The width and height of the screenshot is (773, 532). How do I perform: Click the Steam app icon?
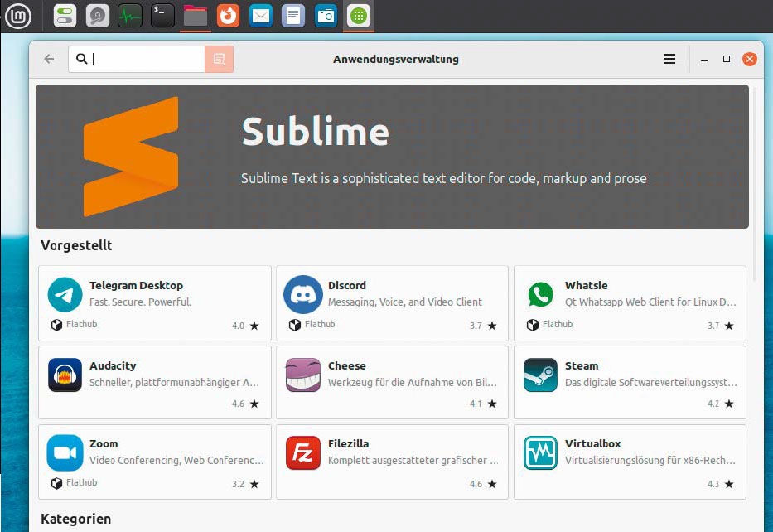click(x=540, y=375)
